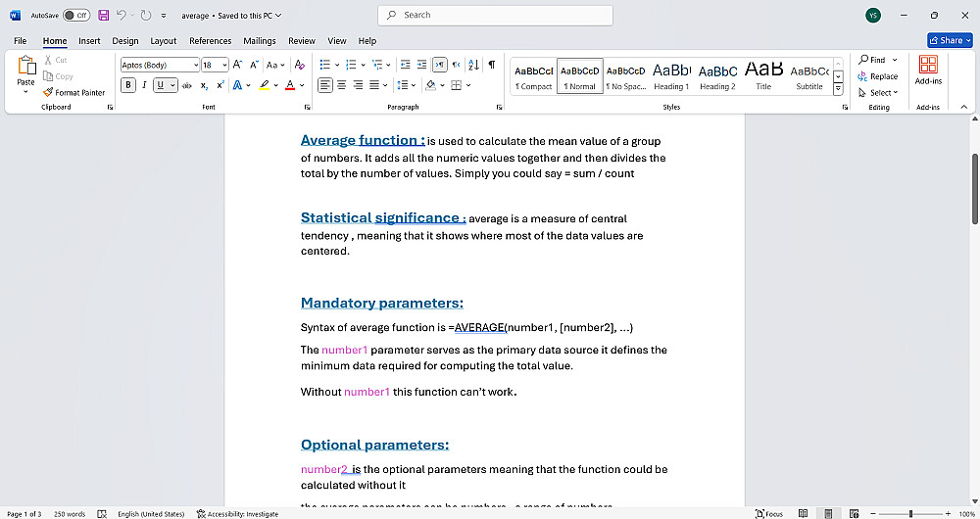The image size is (980, 519).
Task: Switch to the References tab
Action: click(210, 41)
